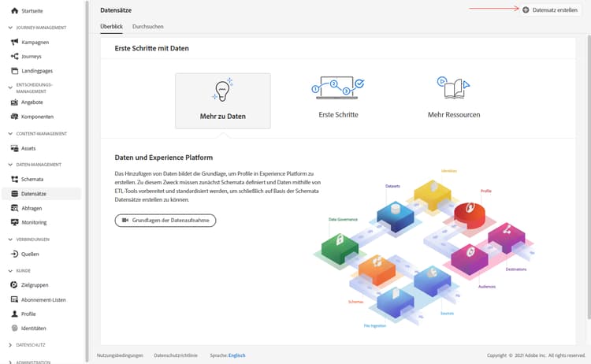Click the Komponenten icon
The width and height of the screenshot is (591, 364).
(14, 117)
